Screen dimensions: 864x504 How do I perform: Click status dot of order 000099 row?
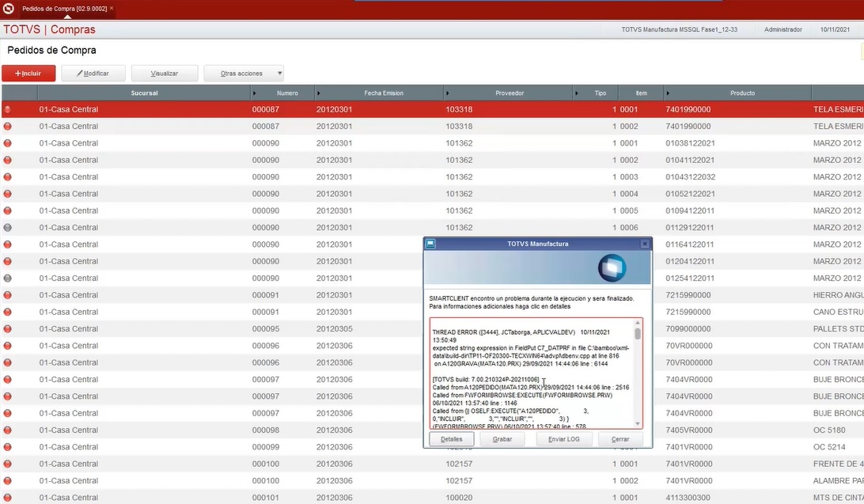(x=8, y=447)
